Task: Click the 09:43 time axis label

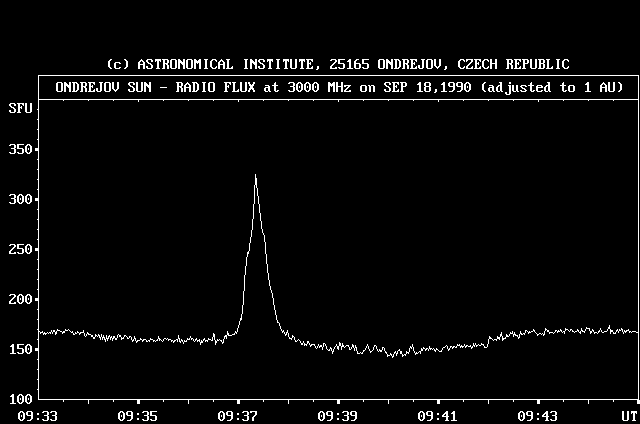Action: (x=540, y=414)
